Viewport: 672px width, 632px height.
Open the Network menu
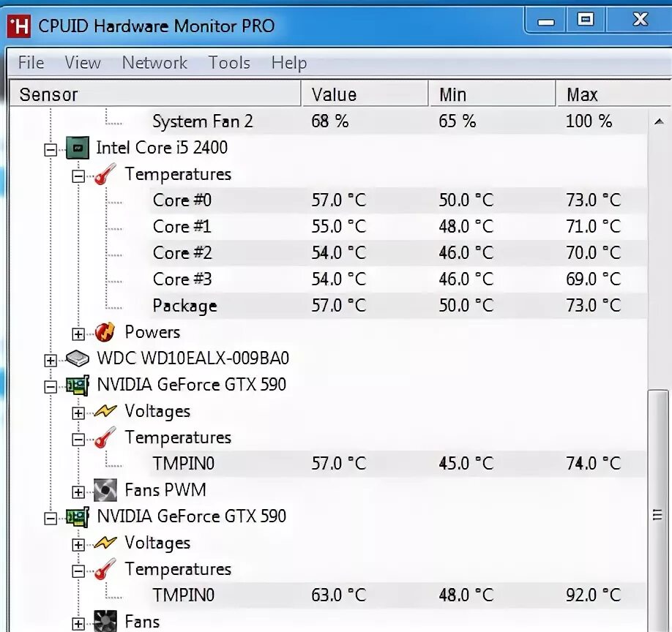pos(154,63)
